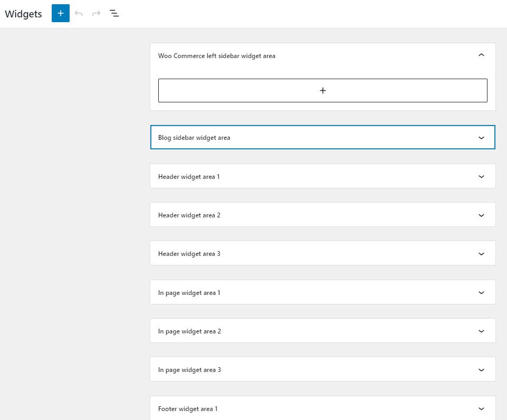Expand Footer widget area 1 chevron

coord(481,409)
